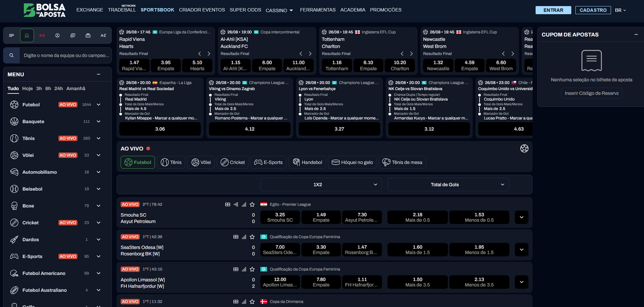The image size is (644, 307).
Task: Click the ENTRAR login button
Action: point(553,10)
